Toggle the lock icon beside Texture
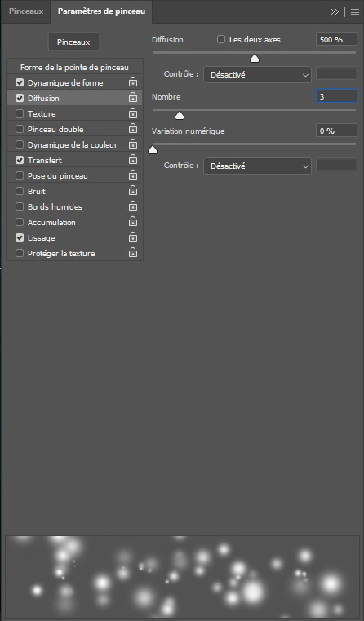This screenshot has width=364, height=621. (x=133, y=113)
